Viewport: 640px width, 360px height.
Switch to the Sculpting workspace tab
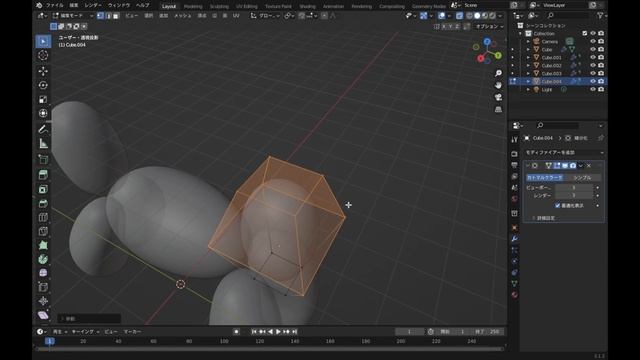(219, 6)
